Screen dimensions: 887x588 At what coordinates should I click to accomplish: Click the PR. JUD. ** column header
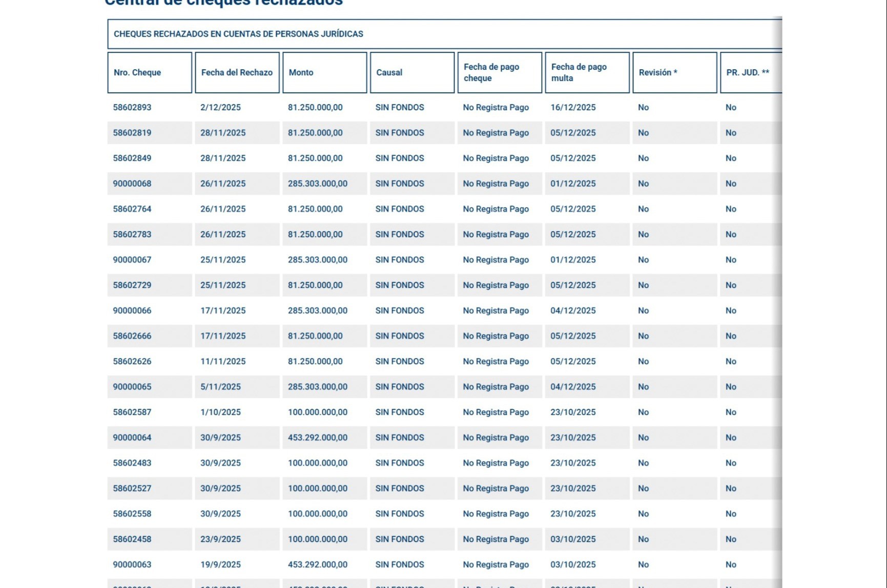tap(751, 72)
